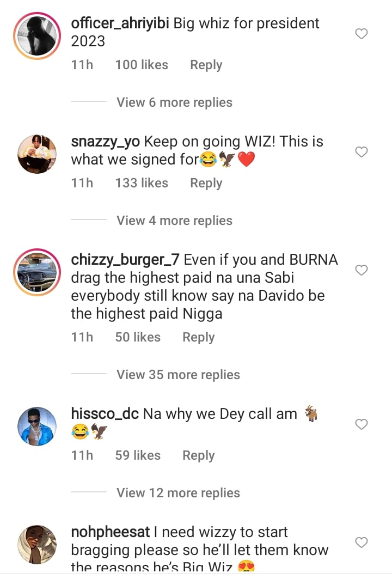Expand View 35 more replies
This screenshot has width=392, height=585.
pyautogui.click(x=178, y=375)
